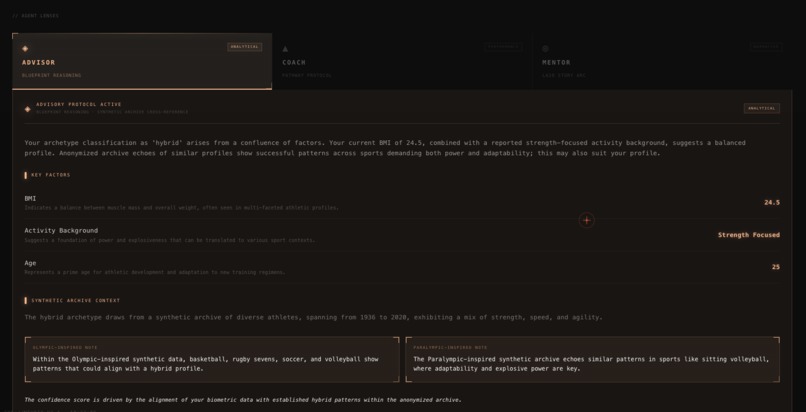Click the diamond icon beside Advisory Protocol Active
This screenshot has height=412, width=806.
pos(28,109)
